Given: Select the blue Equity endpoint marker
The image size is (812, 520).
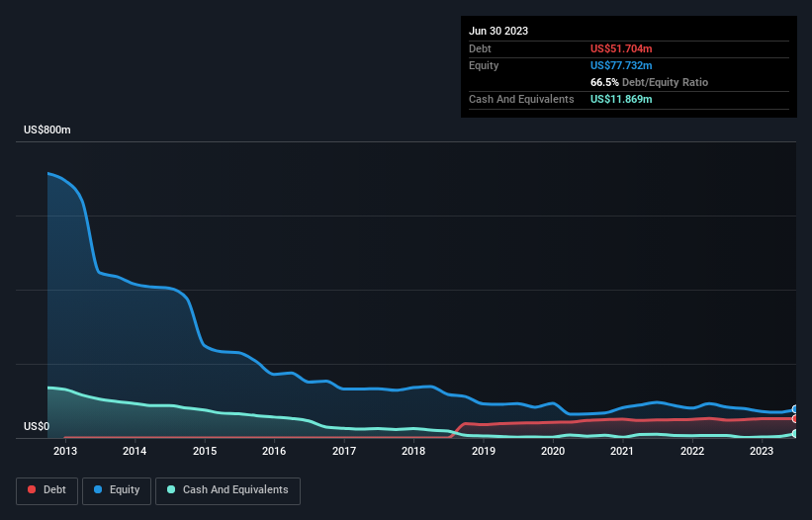Looking at the screenshot, I should point(795,409).
